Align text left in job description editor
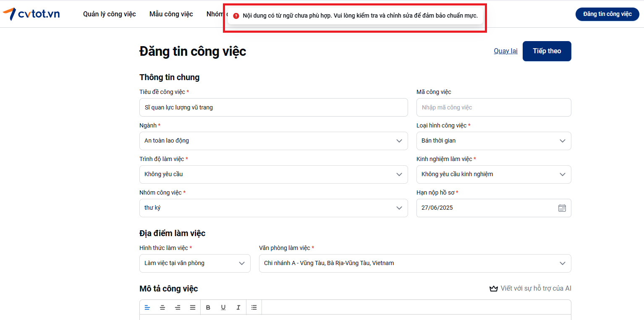Image resolution: width=644 pixels, height=320 pixels. pos(147,307)
